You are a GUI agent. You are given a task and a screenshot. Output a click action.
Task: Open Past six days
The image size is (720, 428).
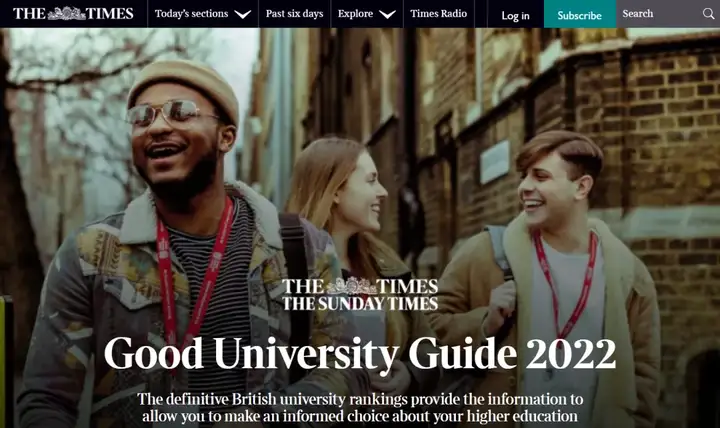(294, 14)
